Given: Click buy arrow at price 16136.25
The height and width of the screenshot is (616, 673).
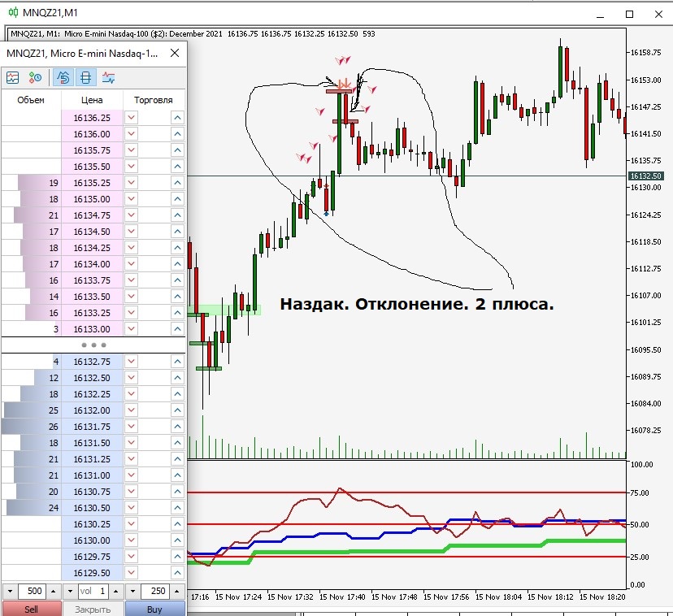Looking at the screenshot, I should 177,118.
